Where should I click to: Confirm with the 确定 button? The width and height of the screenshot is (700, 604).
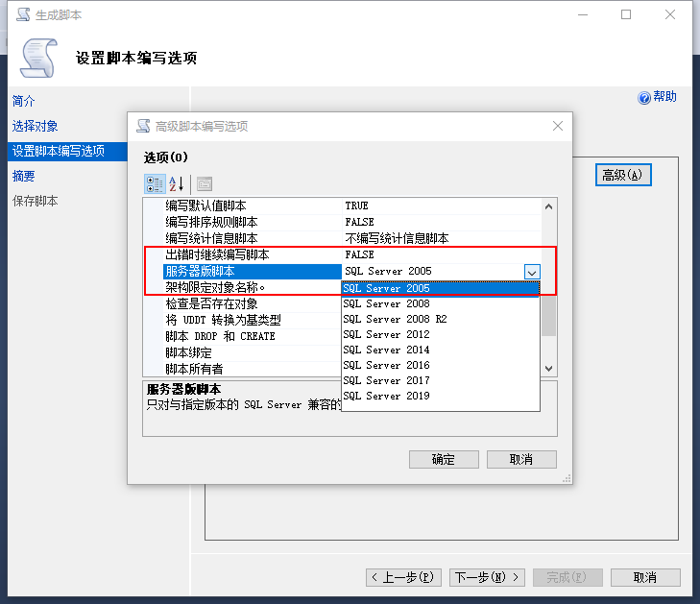[x=444, y=459]
